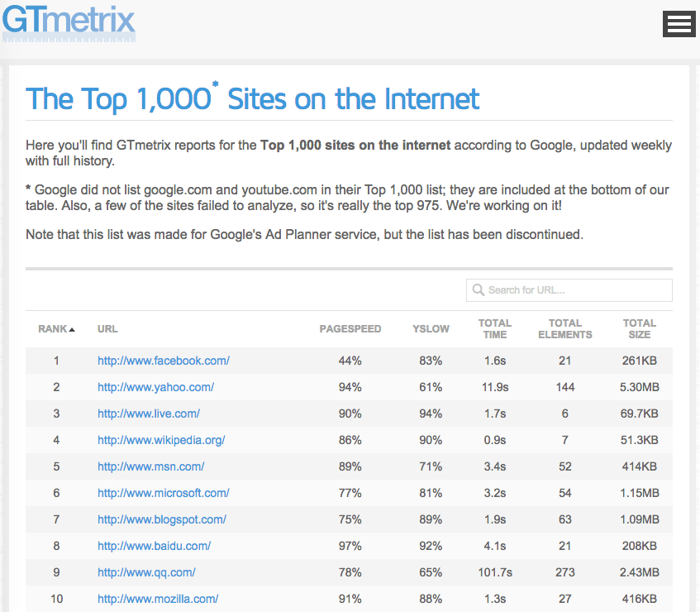Select live.com total size 69.7KB

(x=640, y=414)
